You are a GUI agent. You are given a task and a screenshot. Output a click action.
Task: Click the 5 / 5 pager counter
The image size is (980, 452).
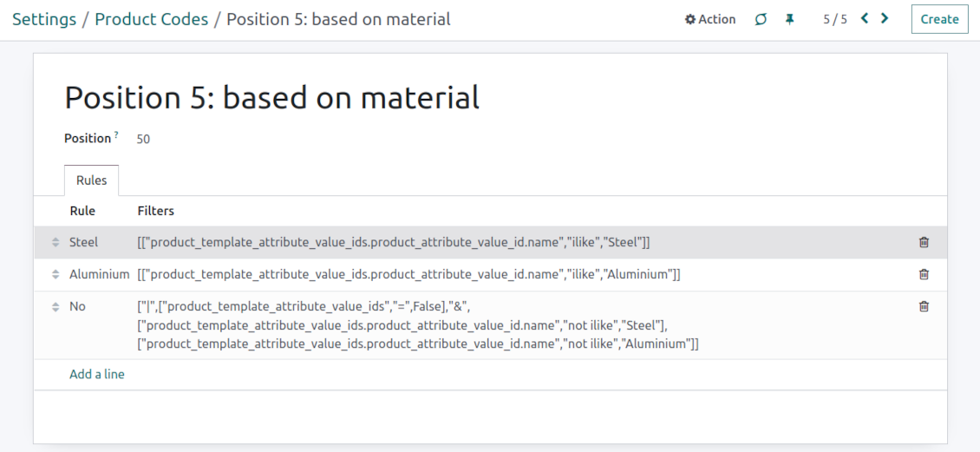(835, 19)
